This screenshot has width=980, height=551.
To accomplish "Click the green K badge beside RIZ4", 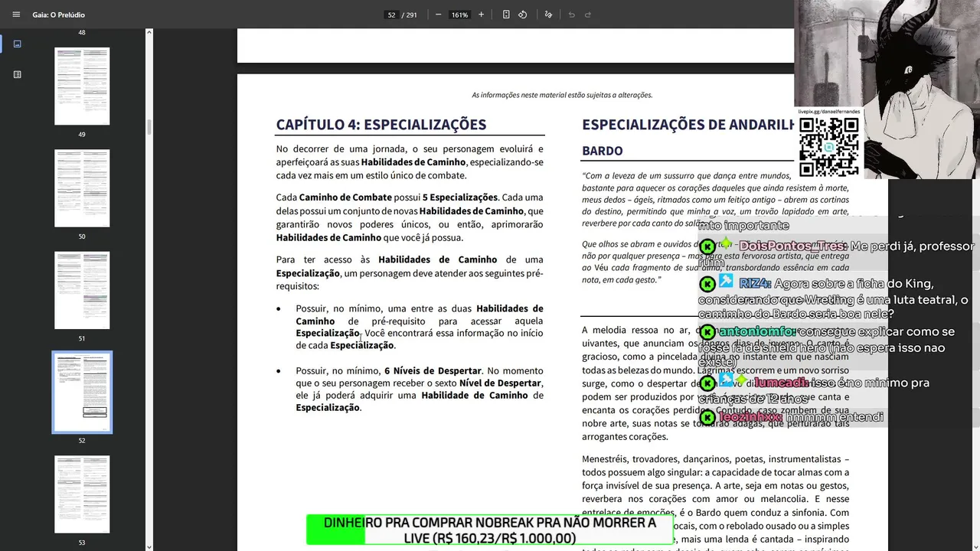I will [x=707, y=284].
